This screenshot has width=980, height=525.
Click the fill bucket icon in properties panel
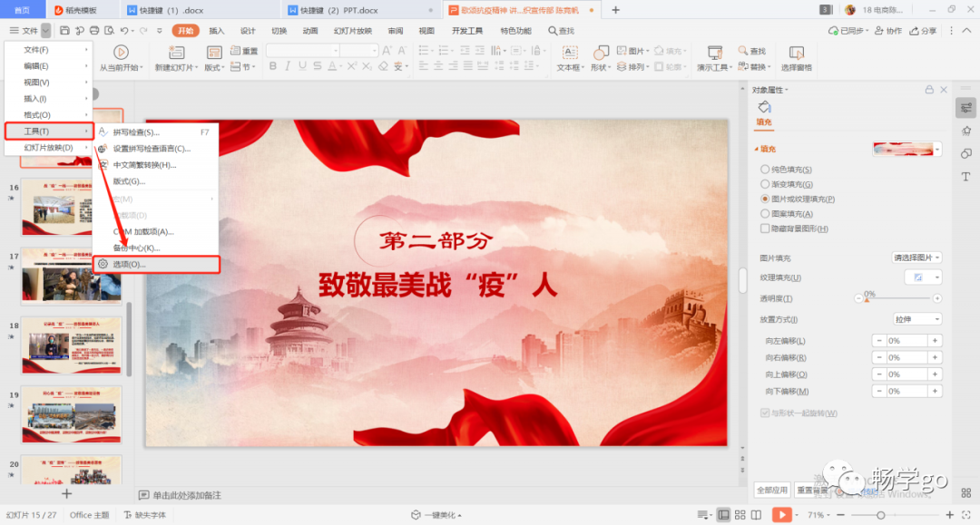click(x=764, y=107)
